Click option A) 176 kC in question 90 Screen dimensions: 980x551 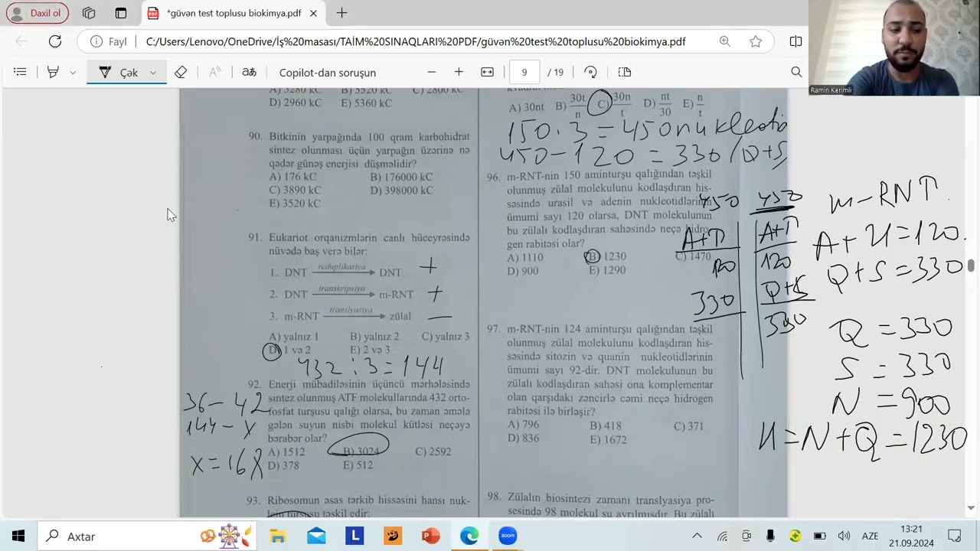pyautogui.click(x=292, y=177)
